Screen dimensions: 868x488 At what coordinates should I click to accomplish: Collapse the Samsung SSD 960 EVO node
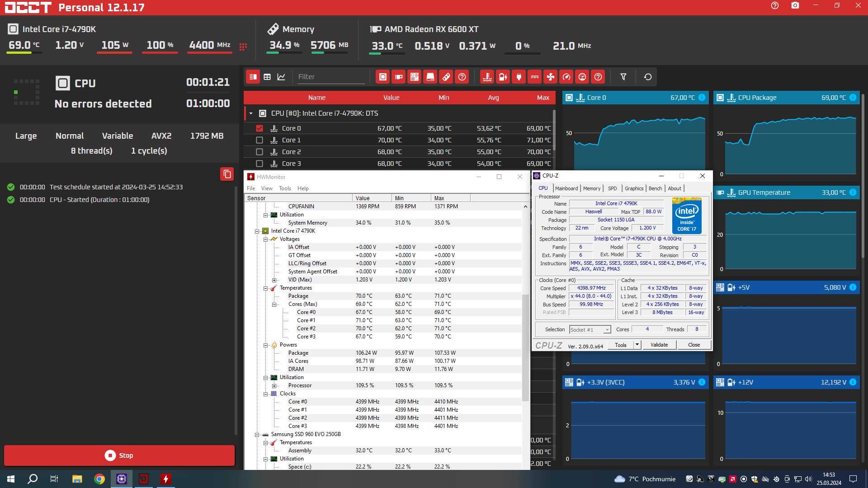[257, 435]
